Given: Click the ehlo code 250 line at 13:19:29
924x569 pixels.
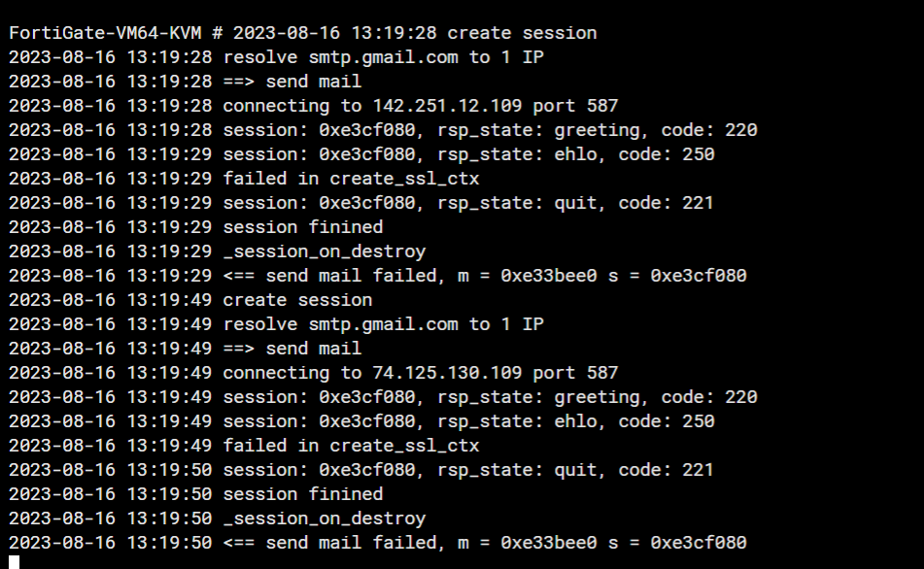Looking at the screenshot, I should [x=468, y=154].
